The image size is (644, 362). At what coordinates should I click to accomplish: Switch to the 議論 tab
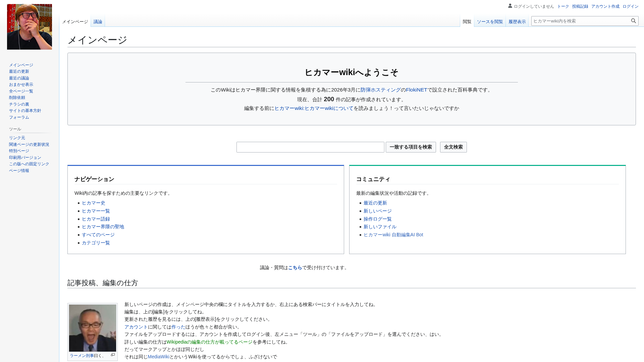point(98,22)
